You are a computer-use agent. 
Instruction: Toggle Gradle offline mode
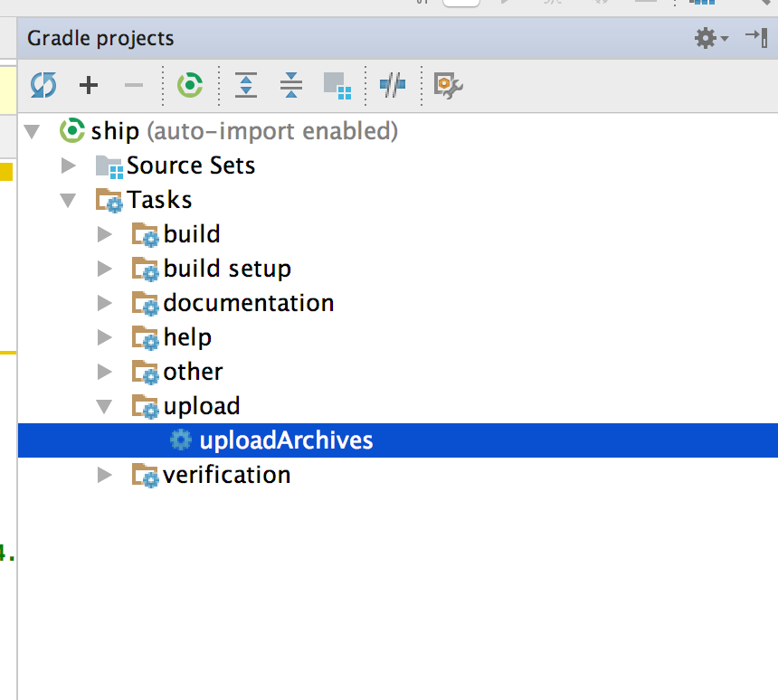click(392, 86)
